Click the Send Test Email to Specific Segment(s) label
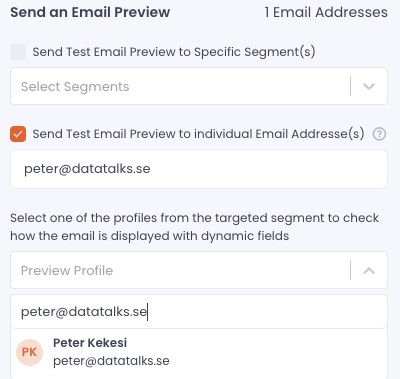The width and height of the screenshot is (400, 379). pyautogui.click(x=174, y=52)
